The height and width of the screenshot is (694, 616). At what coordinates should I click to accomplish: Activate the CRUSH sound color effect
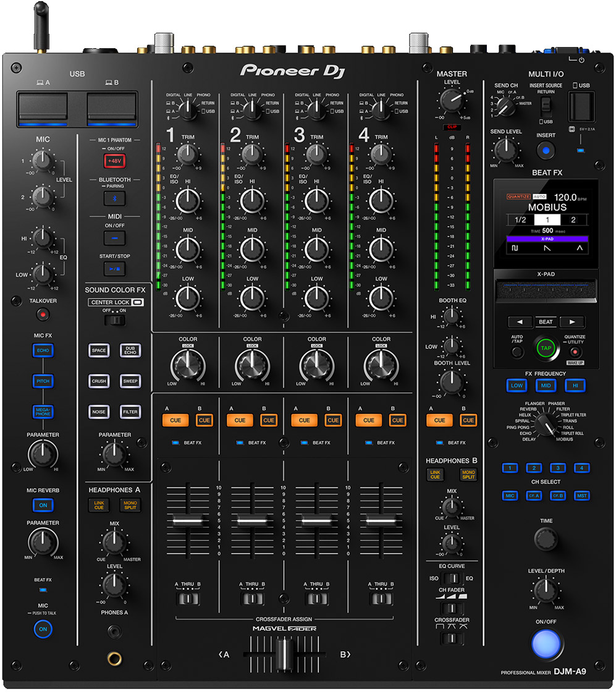(99, 381)
